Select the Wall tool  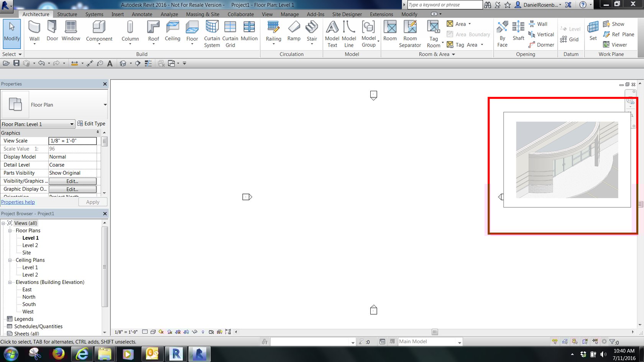point(34,31)
